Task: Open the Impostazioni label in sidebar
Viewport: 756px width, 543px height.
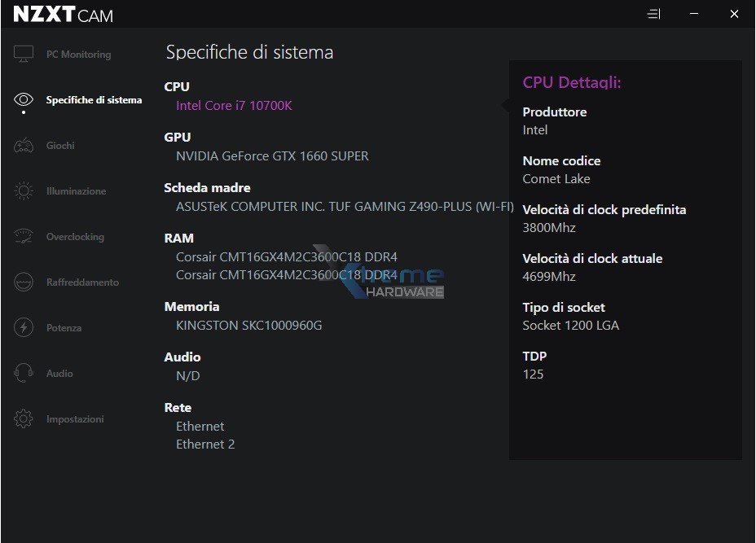Action: 75,419
